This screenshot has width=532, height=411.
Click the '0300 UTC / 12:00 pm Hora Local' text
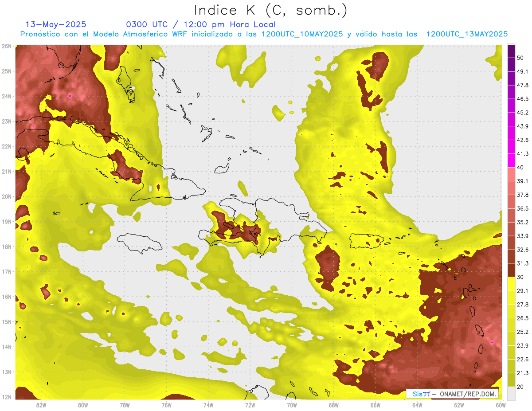(x=200, y=24)
